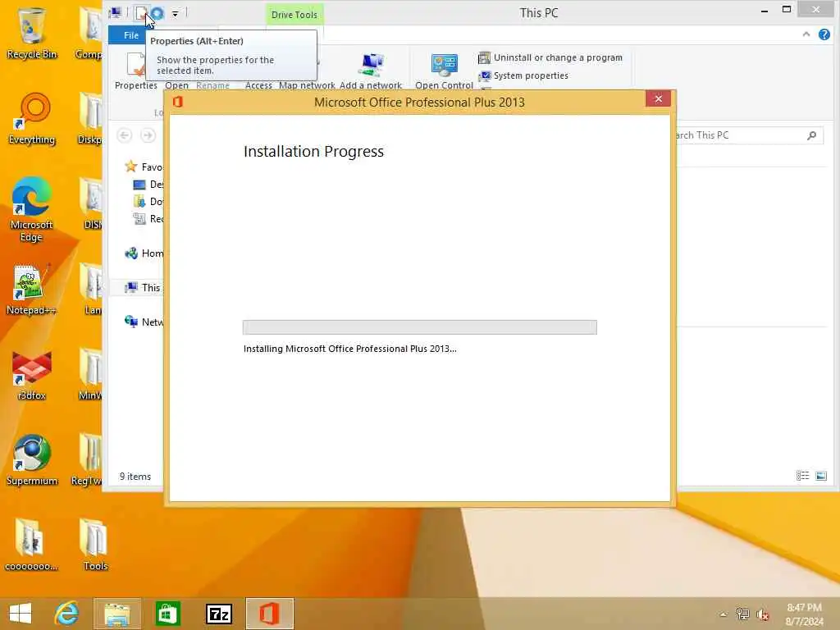The height and width of the screenshot is (630, 840).
Task: Click the "9 items" status text
Action: (x=135, y=477)
